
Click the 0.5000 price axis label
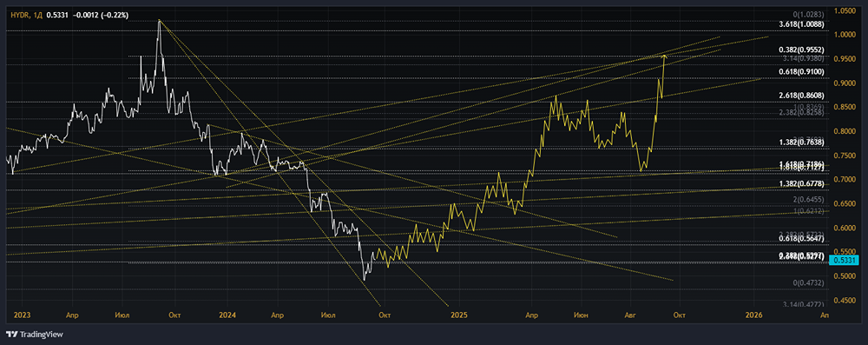[845, 276]
